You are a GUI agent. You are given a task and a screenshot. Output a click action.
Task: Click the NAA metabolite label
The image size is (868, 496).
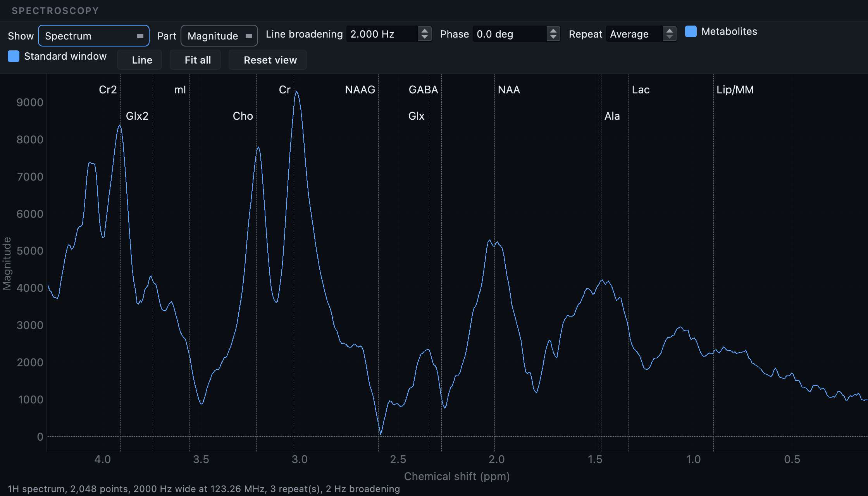click(509, 90)
